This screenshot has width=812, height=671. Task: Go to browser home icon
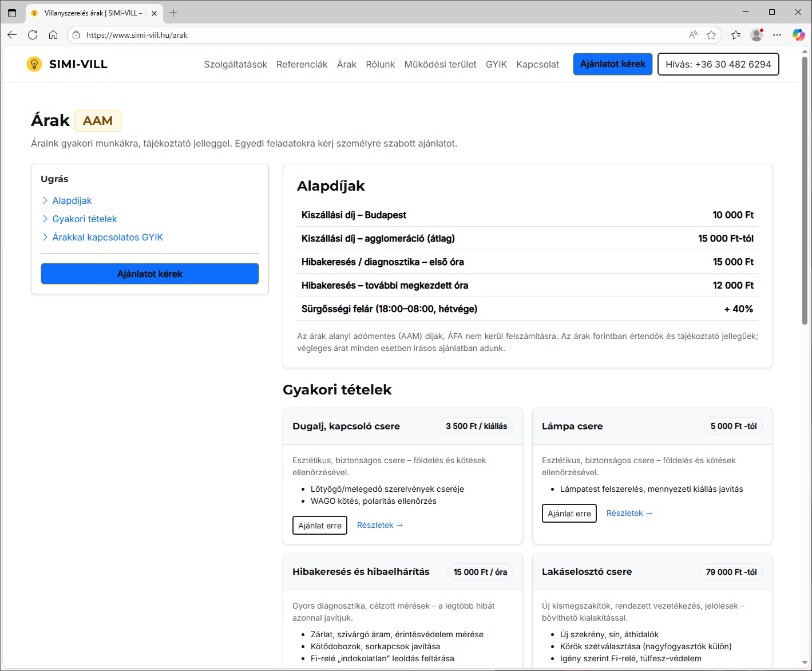click(x=53, y=35)
